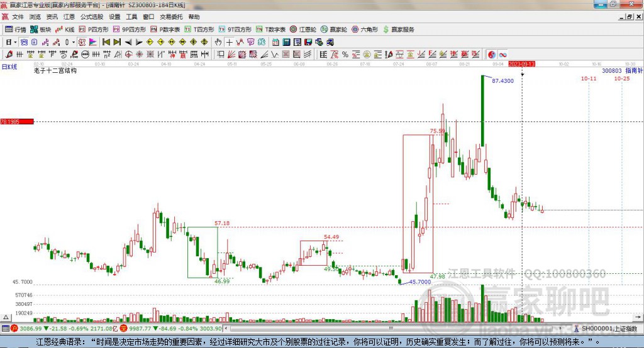The width and height of the screenshot is (644, 348).
Task: Toggle the infinity symbol icon
Action: click(x=502, y=55)
